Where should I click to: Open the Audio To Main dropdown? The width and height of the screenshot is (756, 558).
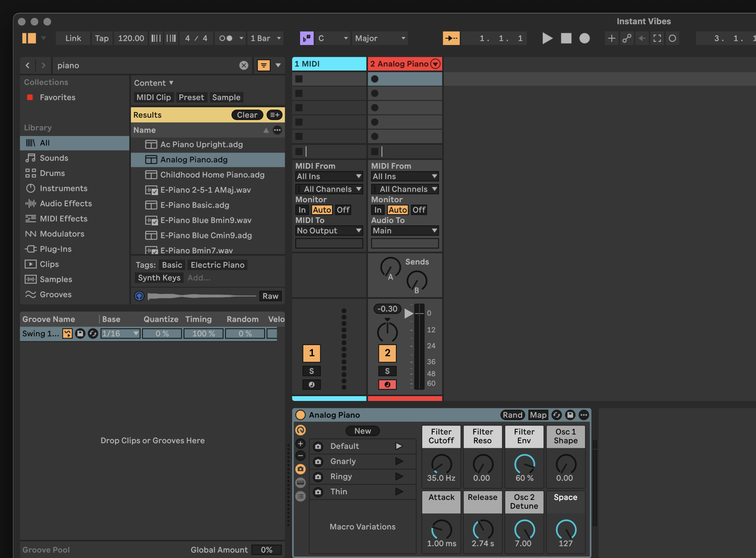coord(405,231)
